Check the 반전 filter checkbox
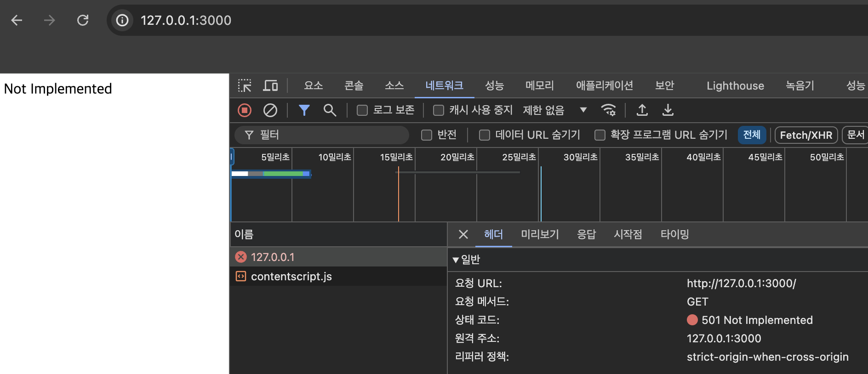Image resolution: width=868 pixels, height=374 pixels. coord(427,135)
